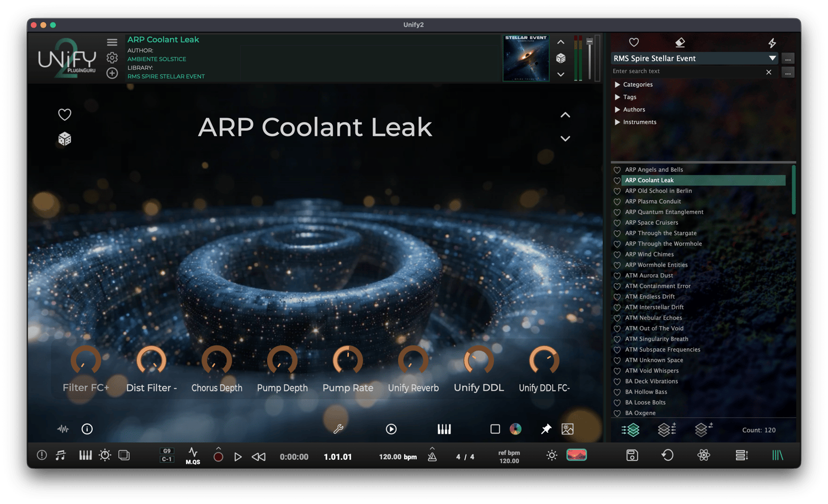828x504 pixels.
Task: Click the sun brightness icon in the transport bar
Action: (551, 455)
